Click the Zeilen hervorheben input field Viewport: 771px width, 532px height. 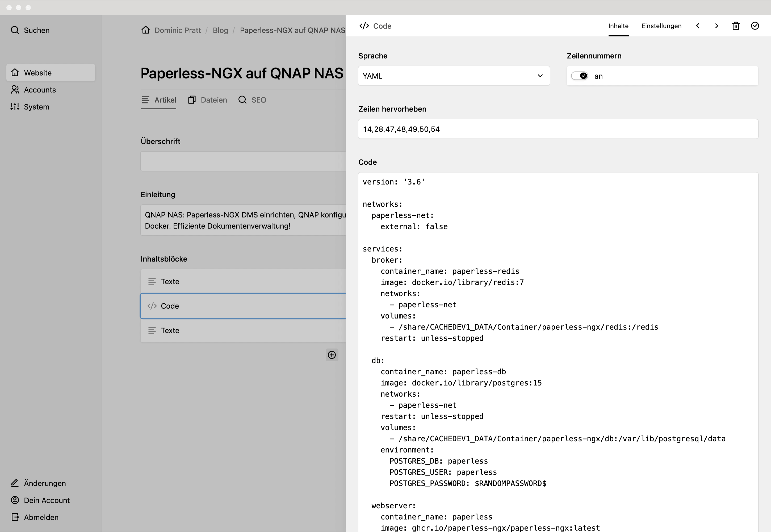tap(558, 129)
